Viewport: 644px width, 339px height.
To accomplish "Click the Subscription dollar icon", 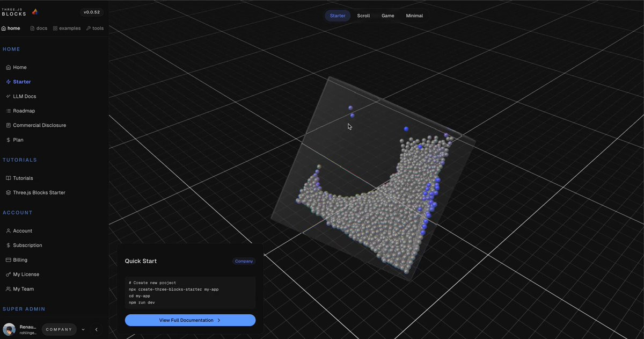I will click(x=8, y=245).
